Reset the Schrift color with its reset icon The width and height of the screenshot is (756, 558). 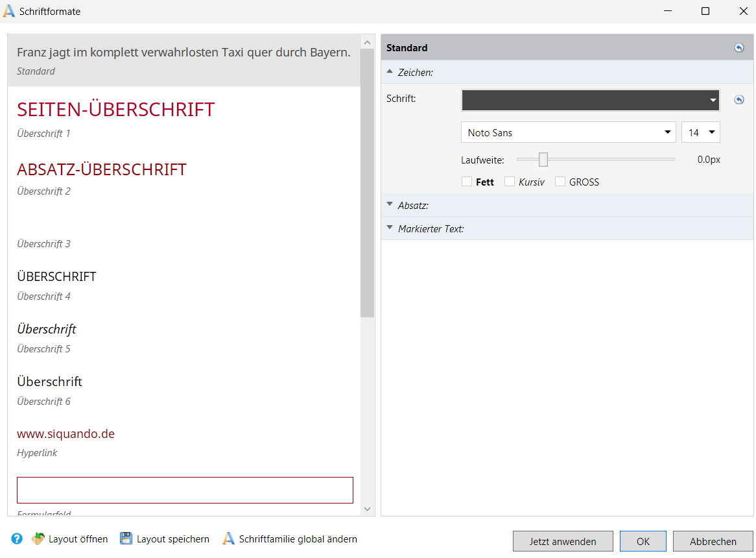coord(738,100)
